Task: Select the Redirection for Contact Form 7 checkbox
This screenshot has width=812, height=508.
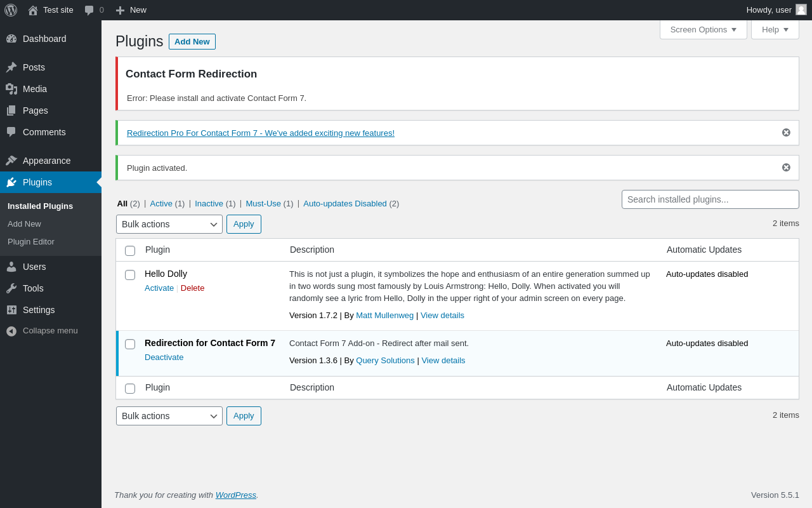Action: (130, 344)
